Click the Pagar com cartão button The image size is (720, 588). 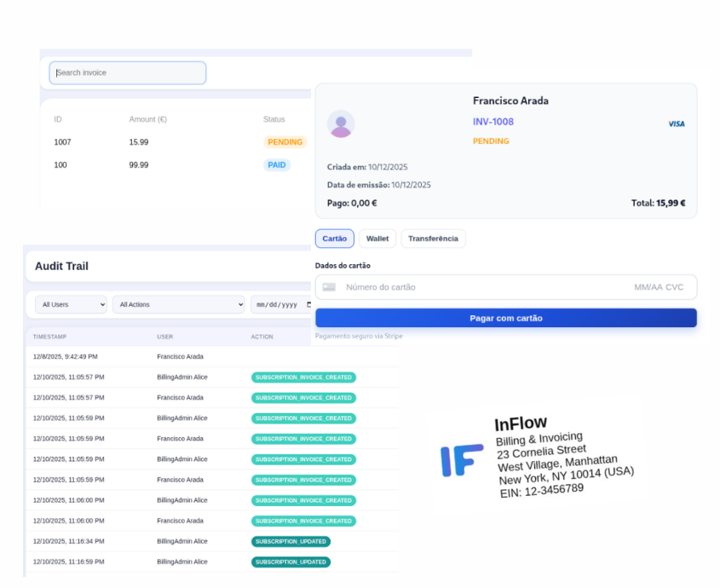[505, 317]
